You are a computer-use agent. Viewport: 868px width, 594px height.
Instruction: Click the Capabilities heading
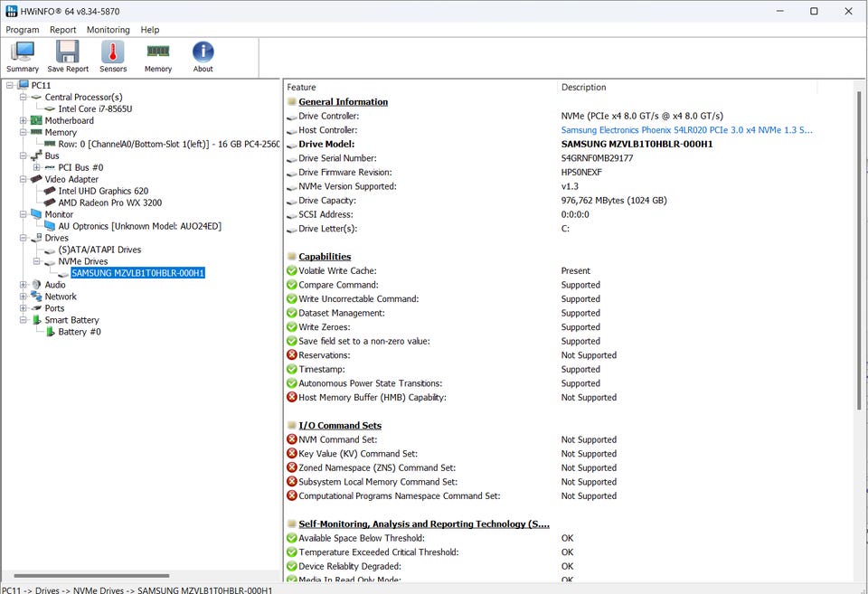tap(325, 256)
